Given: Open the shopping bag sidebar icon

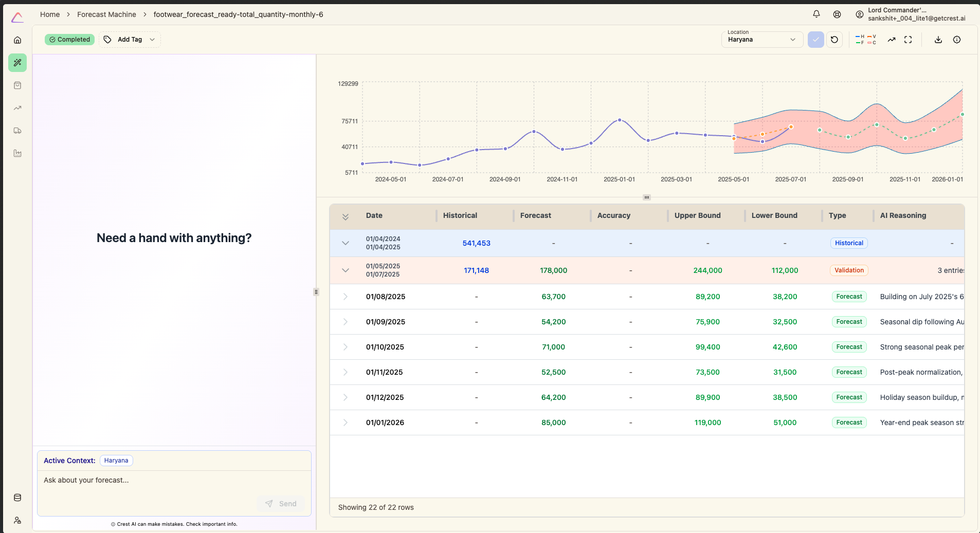Looking at the screenshot, I should (17, 85).
